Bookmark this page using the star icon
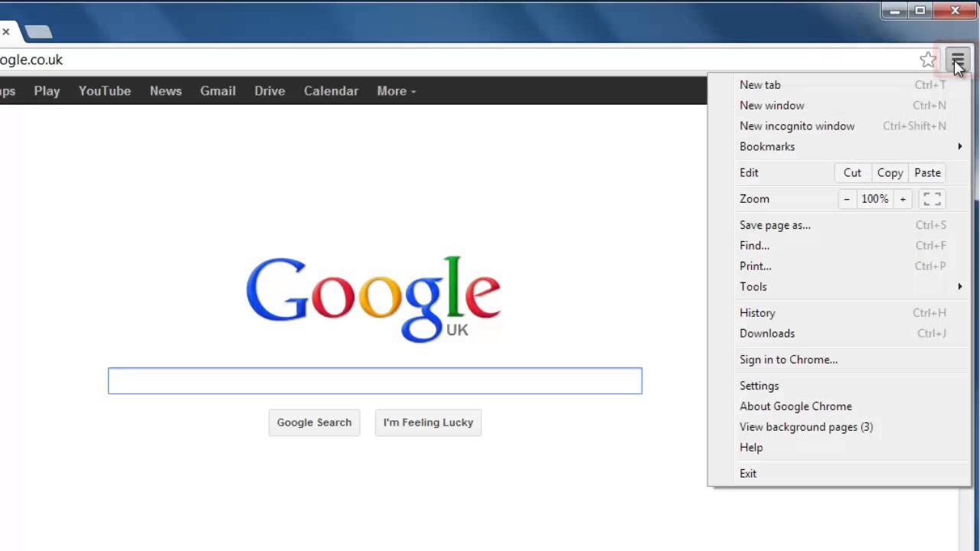 (928, 59)
